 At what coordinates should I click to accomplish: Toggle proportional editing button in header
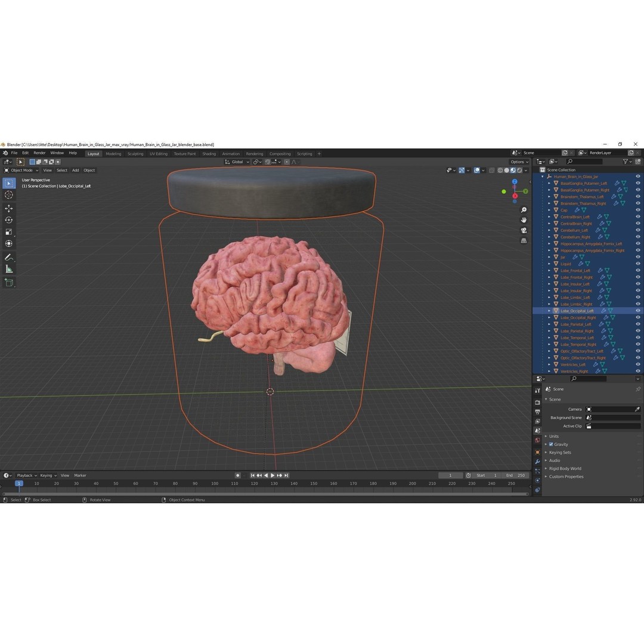tap(287, 162)
